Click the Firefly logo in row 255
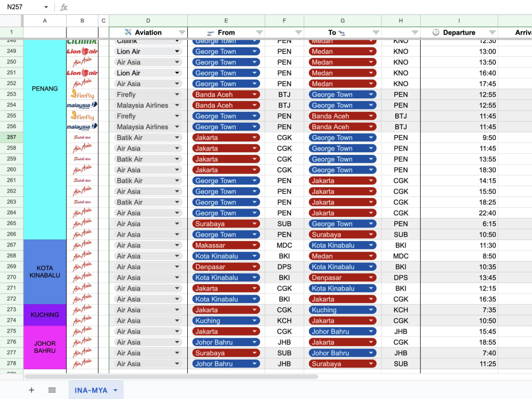Viewport: 532px width, 399px height. 82,116
